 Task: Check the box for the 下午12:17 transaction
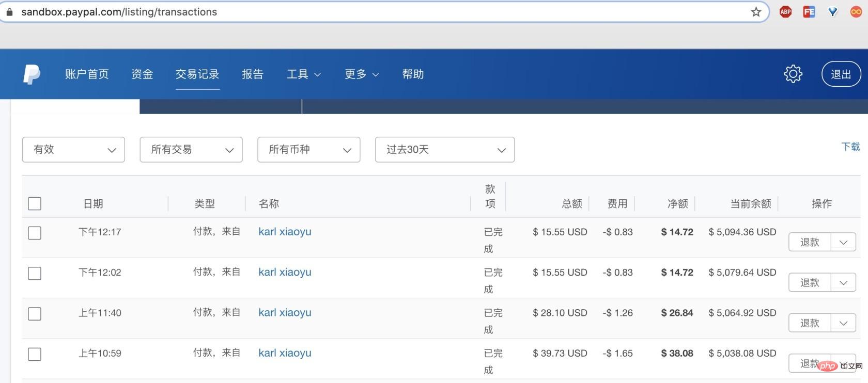pyautogui.click(x=35, y=233)
